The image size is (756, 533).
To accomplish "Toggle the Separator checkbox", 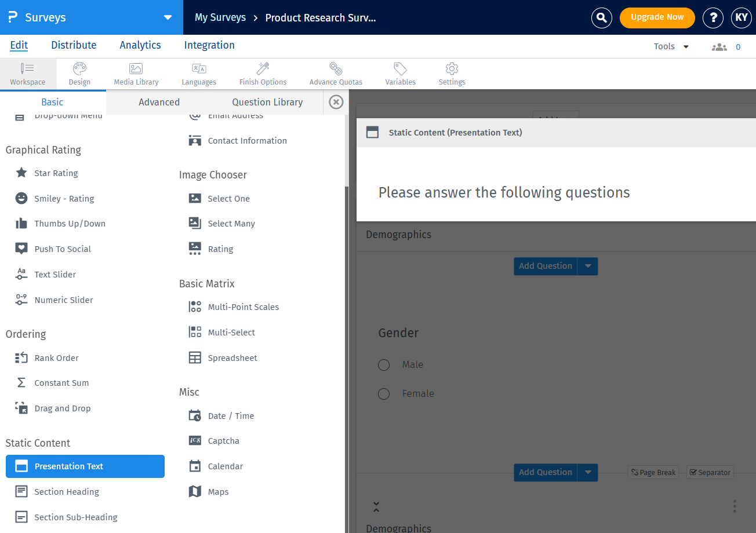I will pyautogui.click(x=710, y=473).
